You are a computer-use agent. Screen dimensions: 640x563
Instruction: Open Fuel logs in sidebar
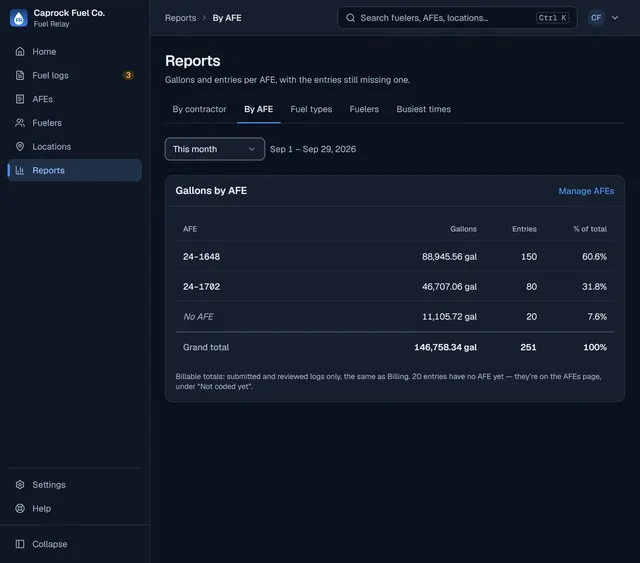pos(74,75)
